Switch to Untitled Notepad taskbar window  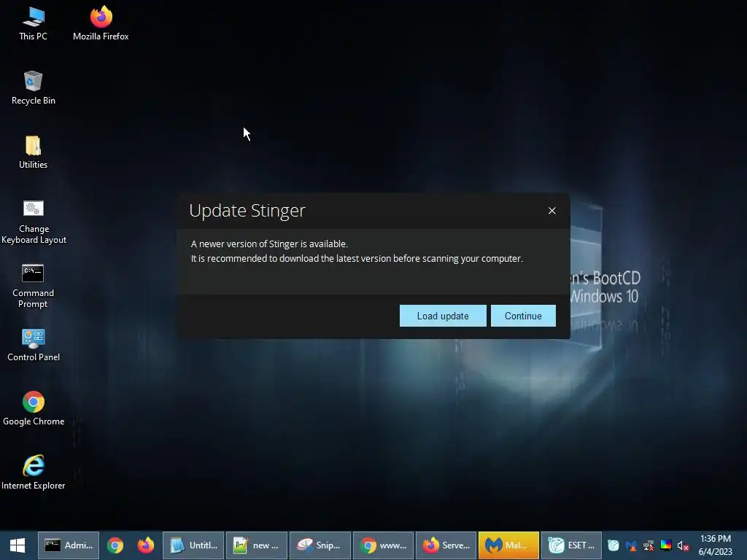coord(193,545)
